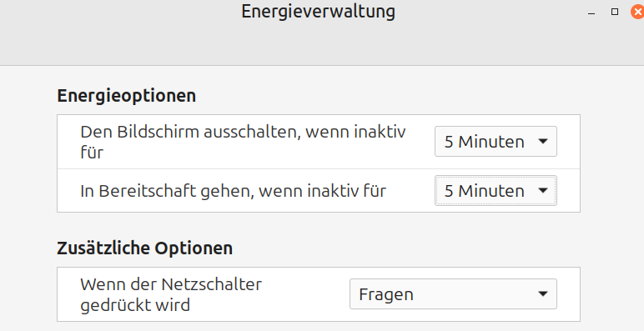644x331 pixels.
Task: Click the 5 Minuten value for screen off
Action: (x=484, y=142)
